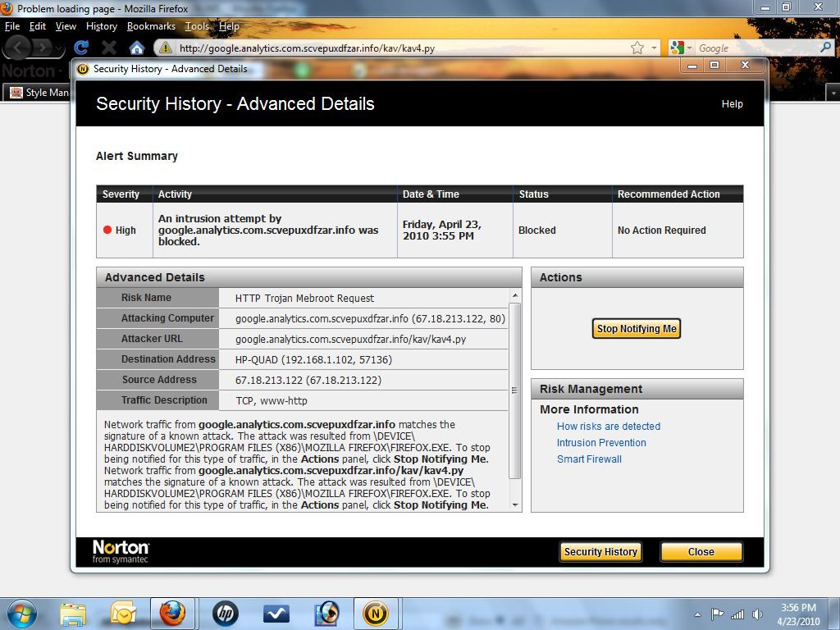This screenshot has height=630, width=840.
Task: Open the Intrusion Prevention link
Action: pyautogui.click(x=601, y=443)
